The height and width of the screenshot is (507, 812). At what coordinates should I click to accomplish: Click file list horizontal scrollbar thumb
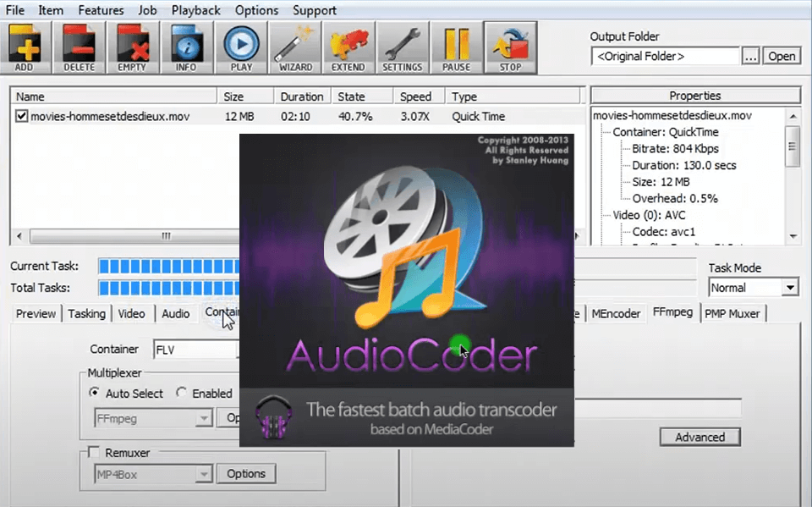point(134,236)
